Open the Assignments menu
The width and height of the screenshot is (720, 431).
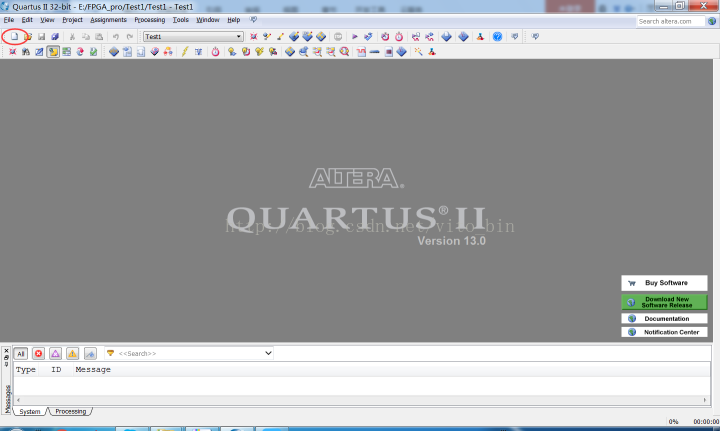108,20
